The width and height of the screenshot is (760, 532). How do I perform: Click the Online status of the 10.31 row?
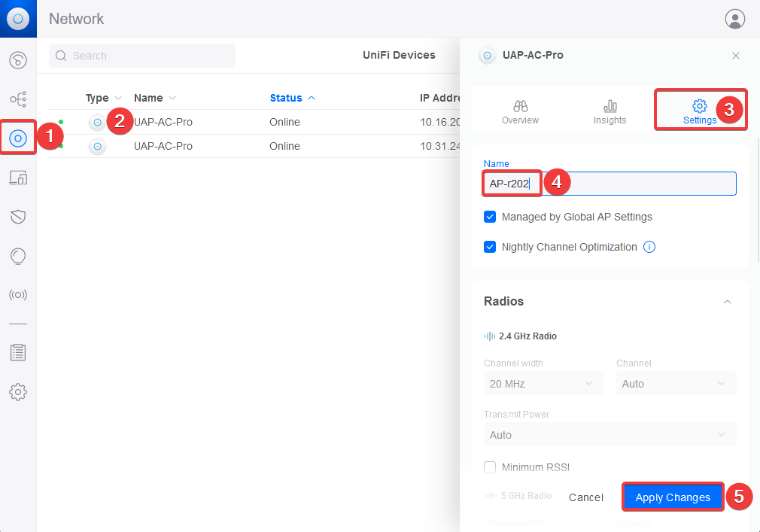click(x=284, y=146)
